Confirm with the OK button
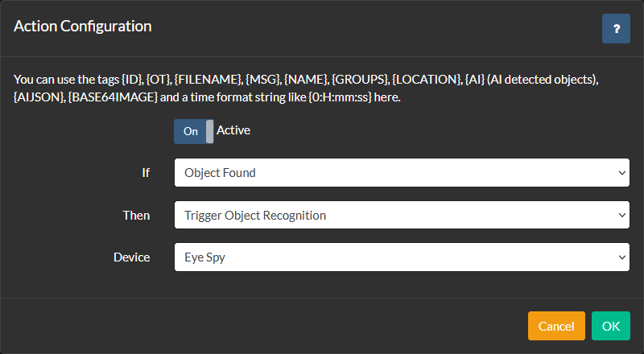The image size is (644, 354). point(611,326)
